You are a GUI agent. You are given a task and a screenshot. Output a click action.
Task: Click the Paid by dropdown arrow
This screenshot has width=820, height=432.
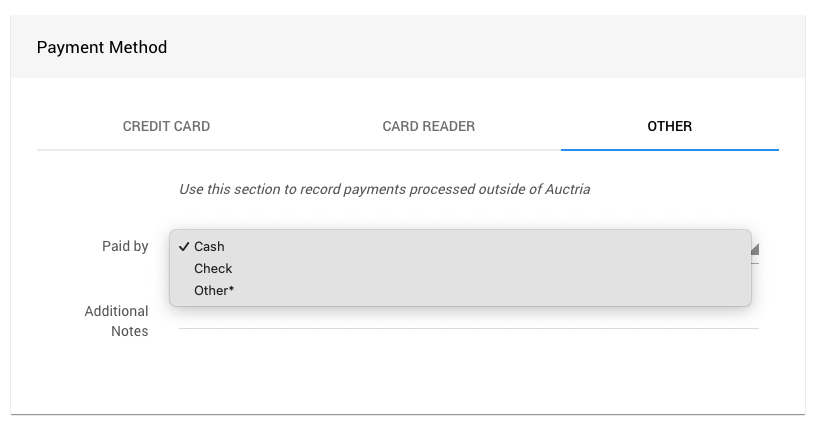[x=755, y=249]
